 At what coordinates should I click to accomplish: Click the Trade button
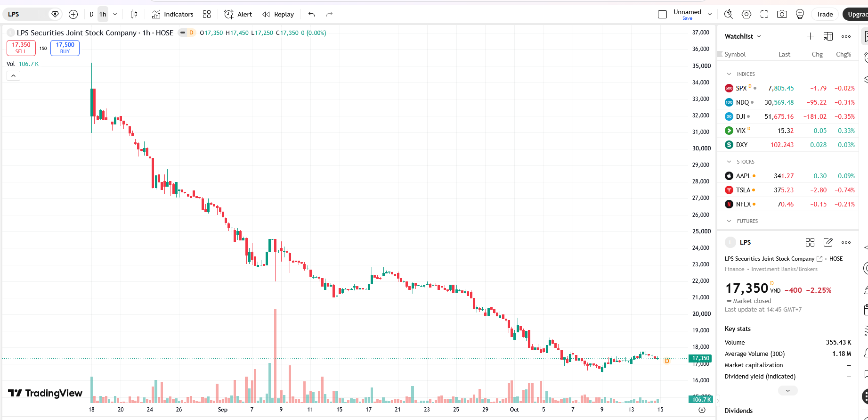coord(825,14)
